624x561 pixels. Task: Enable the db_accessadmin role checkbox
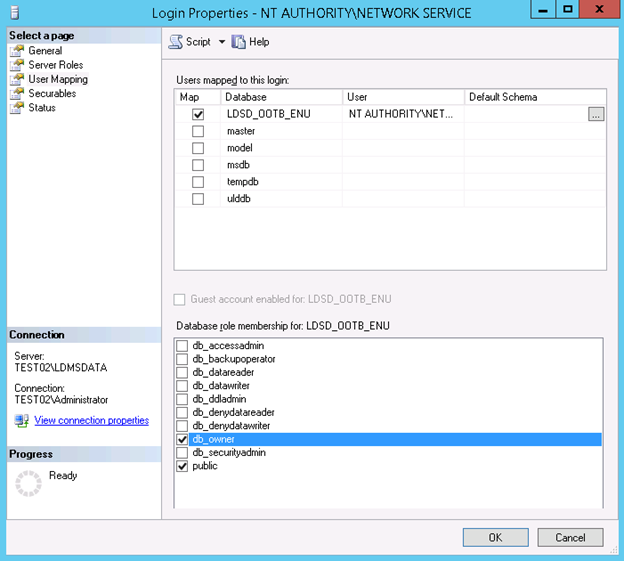[x=182, y=346]
